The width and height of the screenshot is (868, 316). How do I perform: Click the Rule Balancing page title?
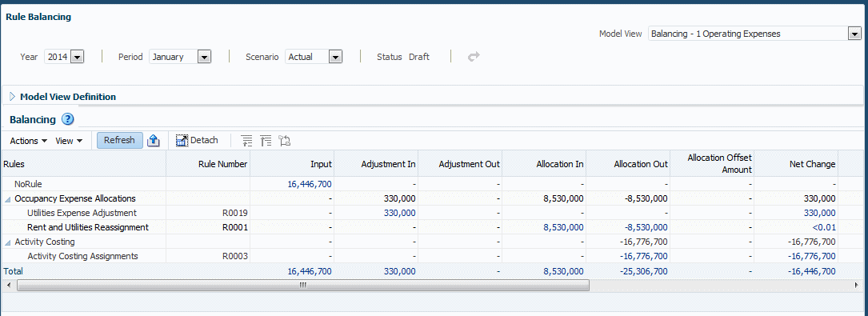(x=38, y=17)
